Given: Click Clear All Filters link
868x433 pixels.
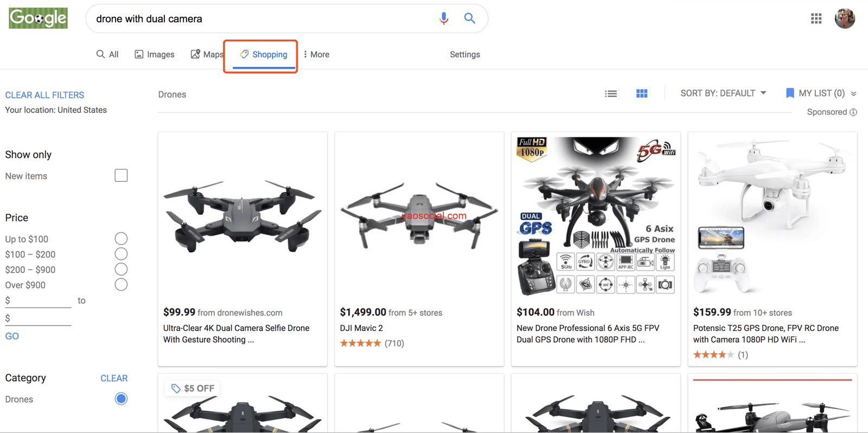Looking at the screenshot, I should click(44, 95).
